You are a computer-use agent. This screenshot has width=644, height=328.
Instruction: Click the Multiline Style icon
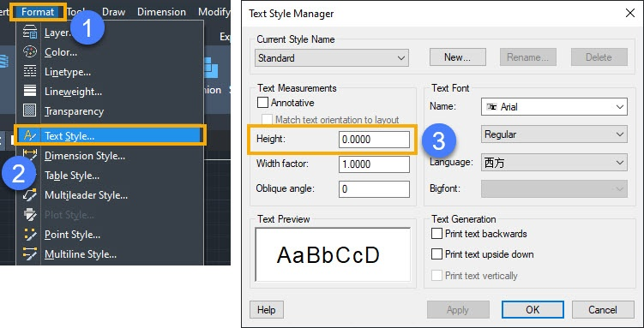point(30,254)
